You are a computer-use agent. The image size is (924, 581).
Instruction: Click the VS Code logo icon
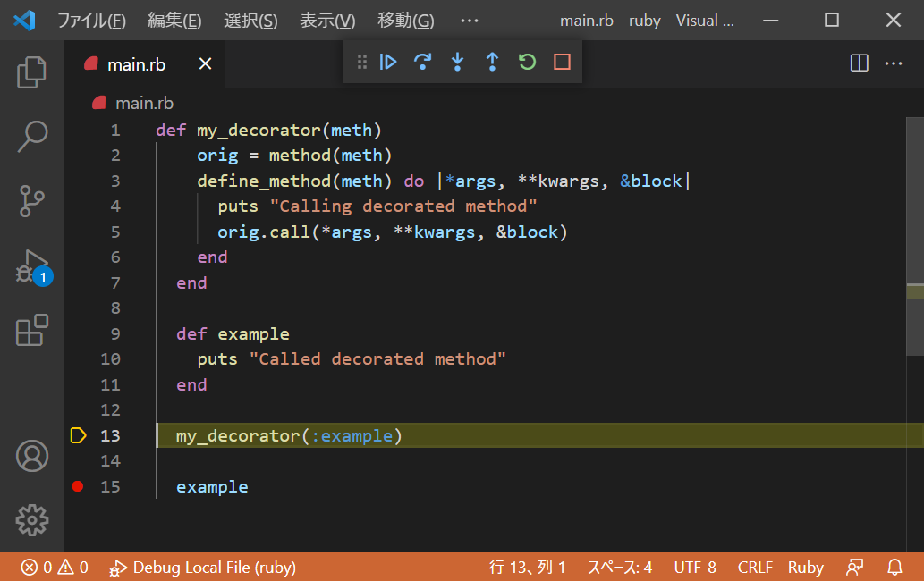(24, 21)
